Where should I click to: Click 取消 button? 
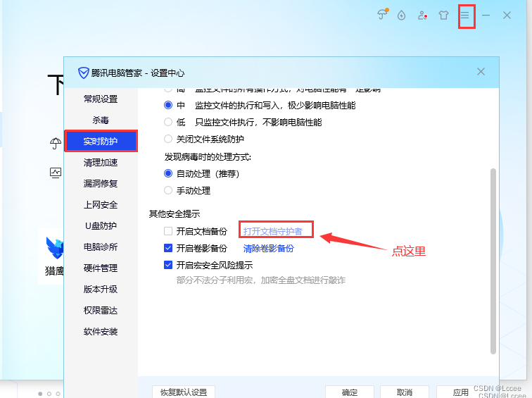[x=405, y=392]
